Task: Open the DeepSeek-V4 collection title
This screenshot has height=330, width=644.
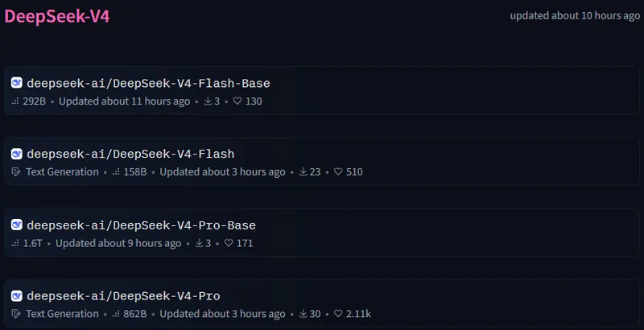Action: pos(56,18)
